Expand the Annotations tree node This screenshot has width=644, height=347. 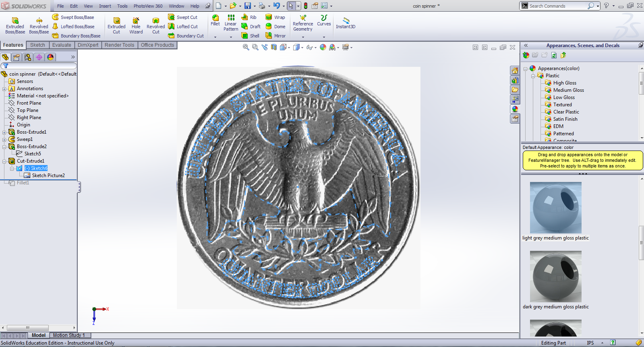pyautogui.click(x=4, y=89)
